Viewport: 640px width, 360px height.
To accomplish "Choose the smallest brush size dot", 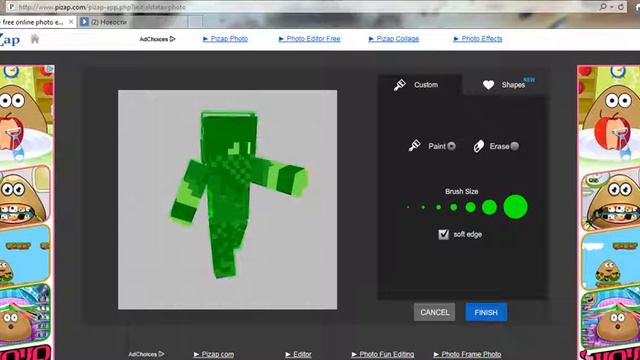I will [x=408, y=207].
